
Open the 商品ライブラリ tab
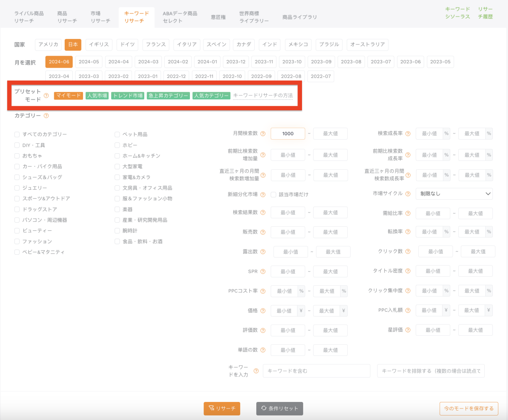click(300, 17)
